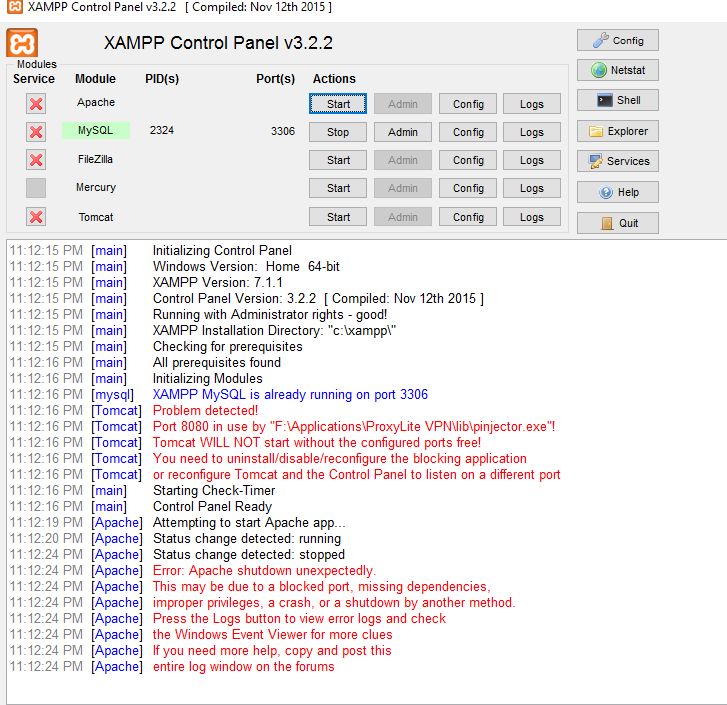Open the Help button
This screenshot has height=705, width=727.
[618, 192]
